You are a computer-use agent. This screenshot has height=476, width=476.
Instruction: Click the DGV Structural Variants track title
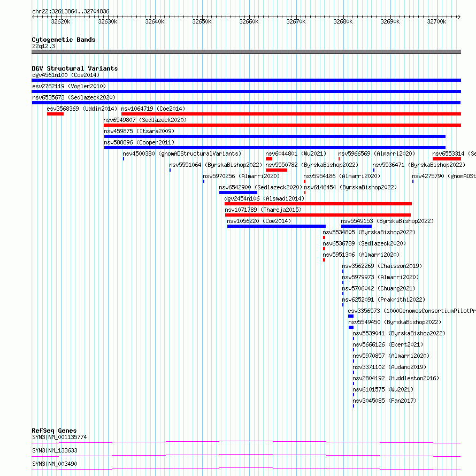click(75, 68)
